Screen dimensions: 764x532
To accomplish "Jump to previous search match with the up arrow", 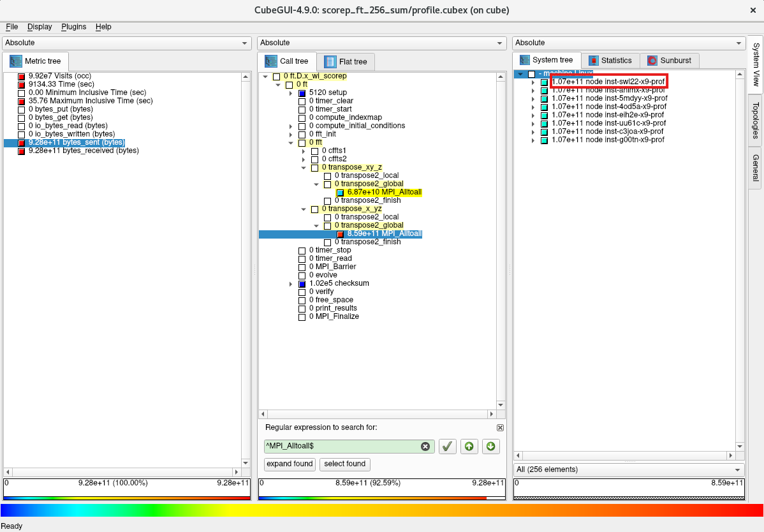I will point(469,447).
